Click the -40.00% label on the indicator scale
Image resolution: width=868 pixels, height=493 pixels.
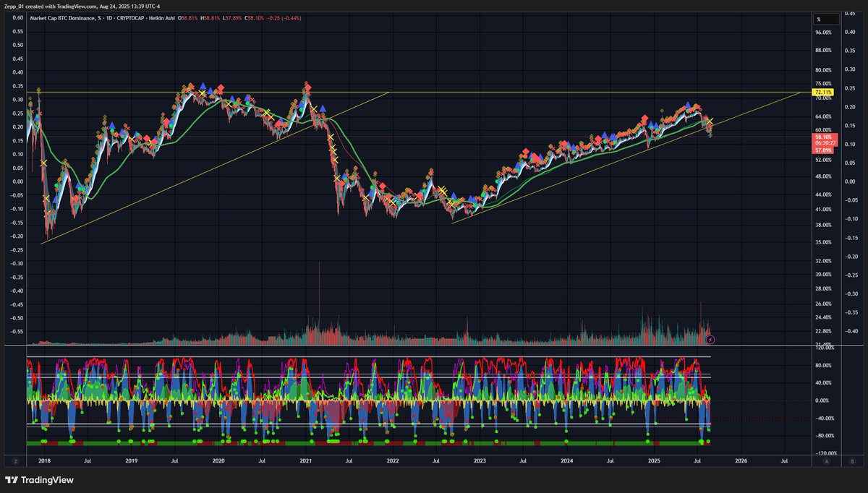click(x=823, y=418)
